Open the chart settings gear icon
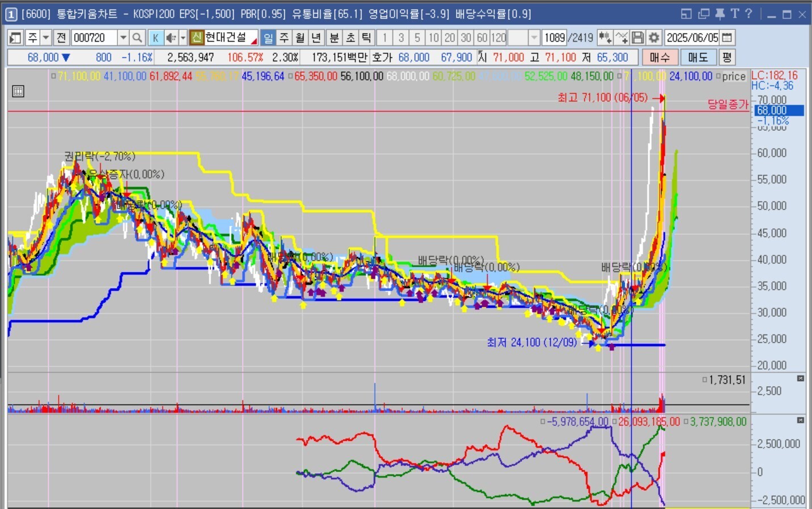 (x=654, y=38)
